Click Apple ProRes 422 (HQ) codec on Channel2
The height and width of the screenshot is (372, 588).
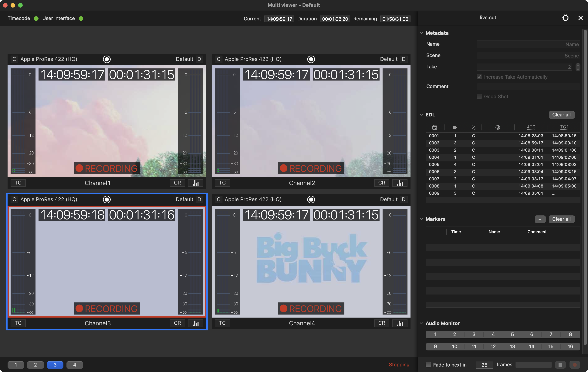coord(253,59)
